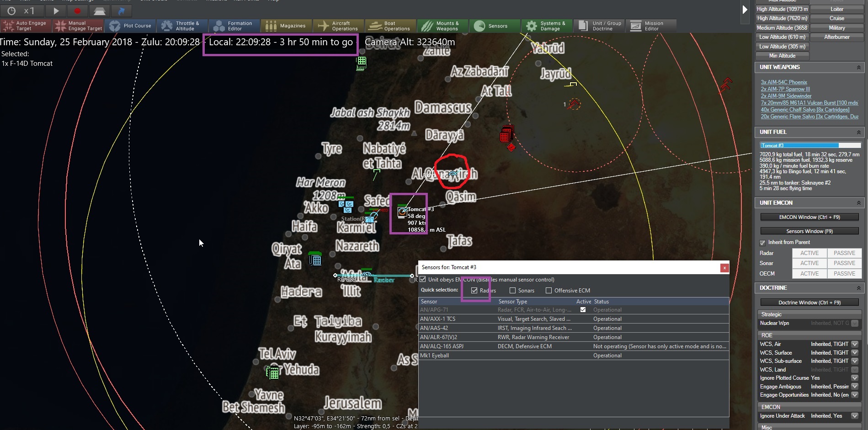Set OECM to PASSIVE
The width and height of the screenshot is (868, 430).
[x=844, y=274]
